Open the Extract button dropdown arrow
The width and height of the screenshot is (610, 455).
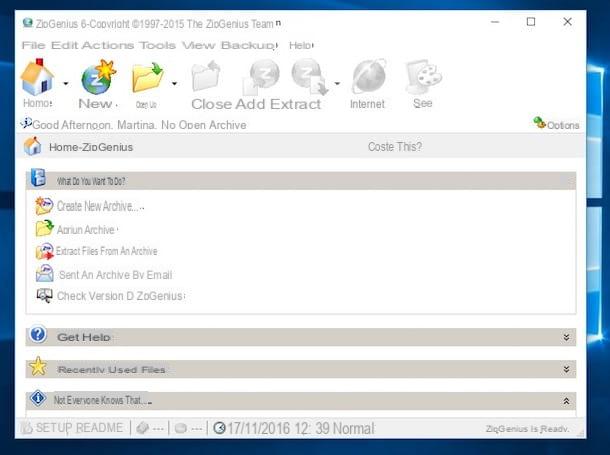(x=337, y=83)
